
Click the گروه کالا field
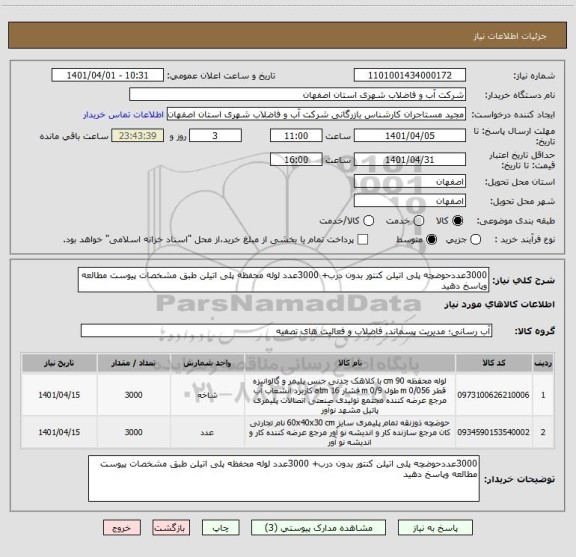pos(286,331)
